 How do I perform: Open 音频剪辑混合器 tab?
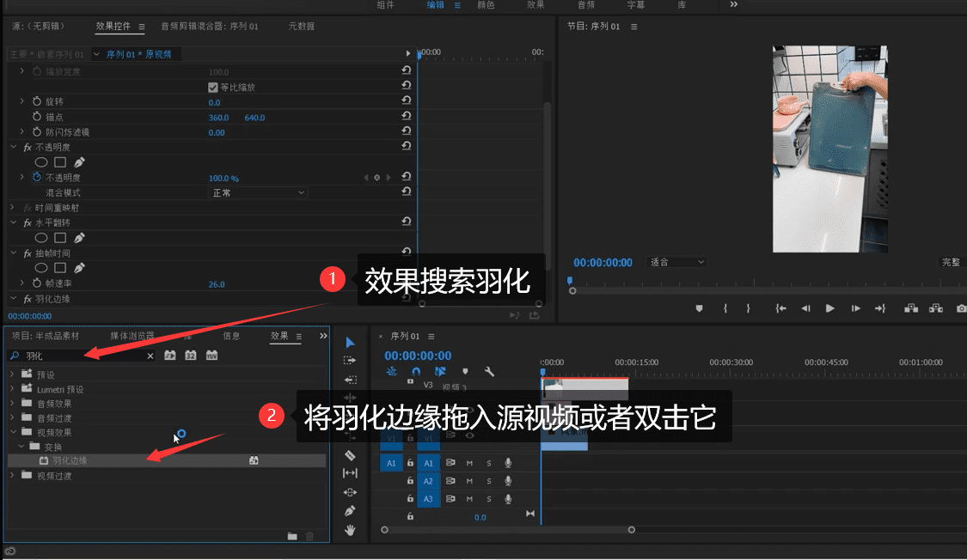[210, 27]
